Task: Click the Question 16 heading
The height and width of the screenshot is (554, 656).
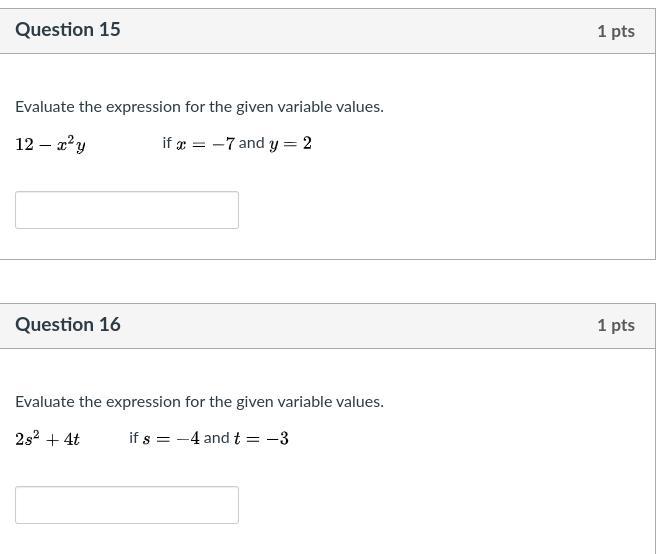Action: [68, 325]
